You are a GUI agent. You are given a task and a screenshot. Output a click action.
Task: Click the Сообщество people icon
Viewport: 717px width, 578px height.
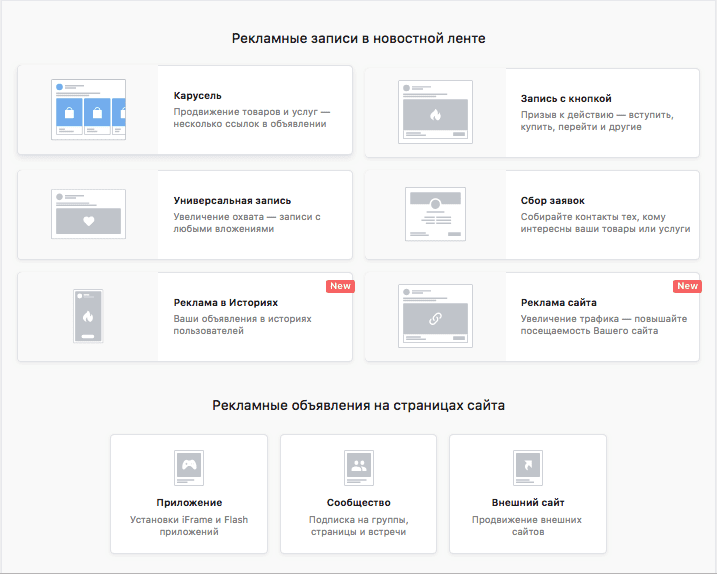358,466
